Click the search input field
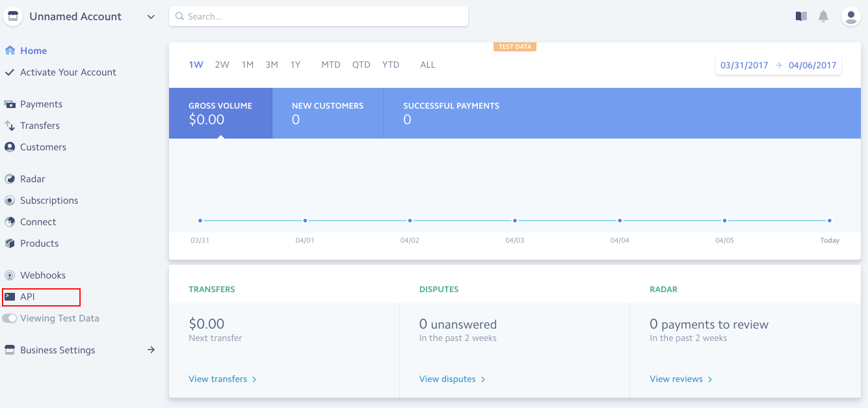The width and height of the screenshot is (868, 408). (x=319, y=16)
